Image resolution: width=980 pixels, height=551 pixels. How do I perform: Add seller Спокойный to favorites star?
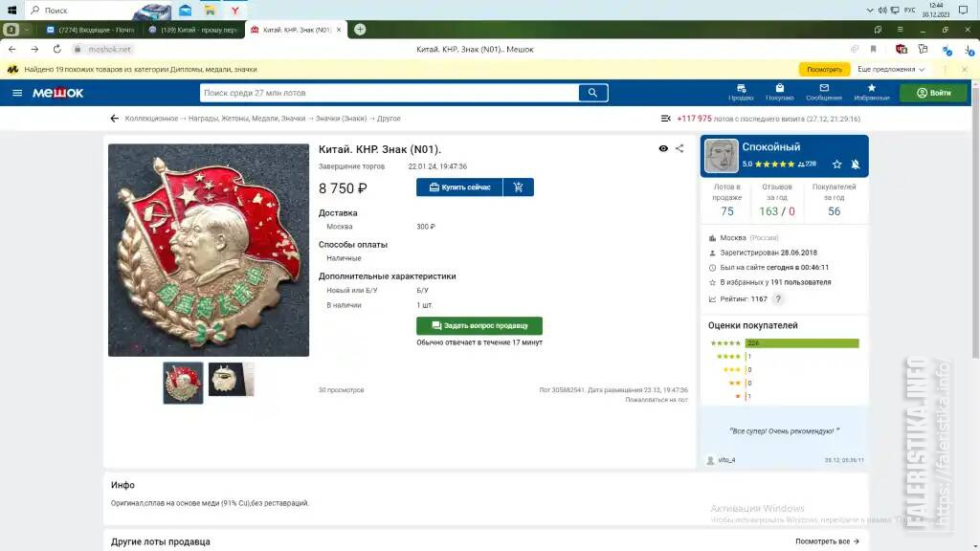click(x=836, y=165)
